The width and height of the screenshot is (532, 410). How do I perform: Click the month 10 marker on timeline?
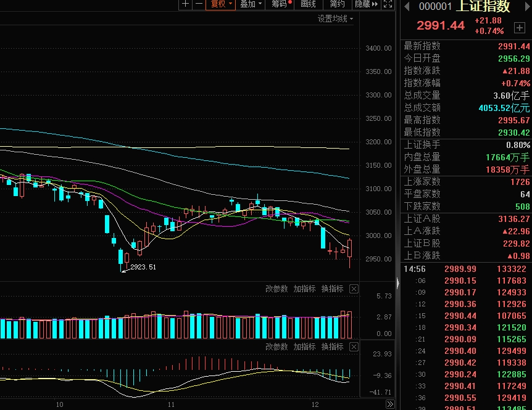59,404
